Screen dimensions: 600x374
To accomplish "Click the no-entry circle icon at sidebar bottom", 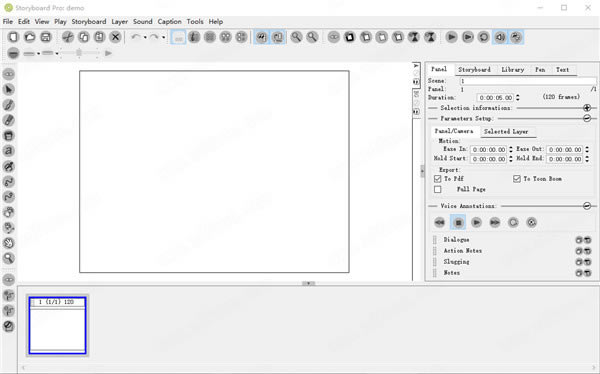I will (8, 326).
